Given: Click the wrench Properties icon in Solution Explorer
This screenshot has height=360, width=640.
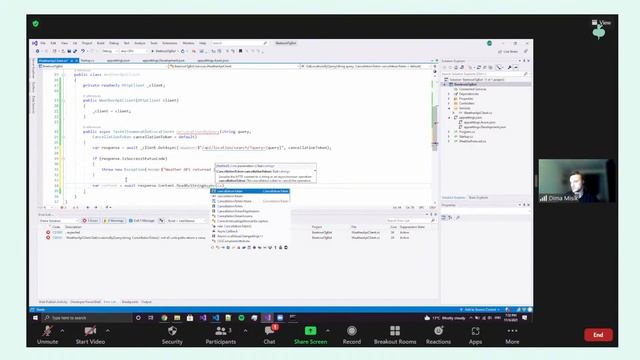Looking at the screenshot, I should pyautogui.click(x=509, y=67).
